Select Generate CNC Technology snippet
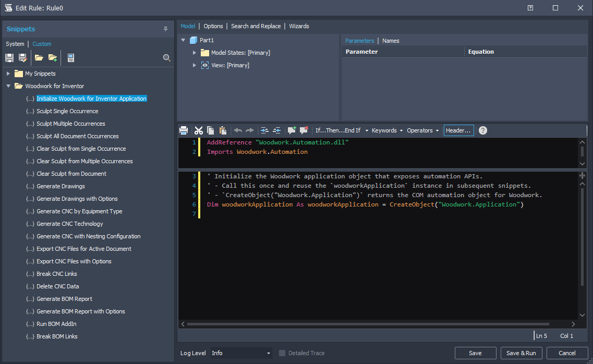This screenshot has width=593, height=364. (x=69, y=224)
